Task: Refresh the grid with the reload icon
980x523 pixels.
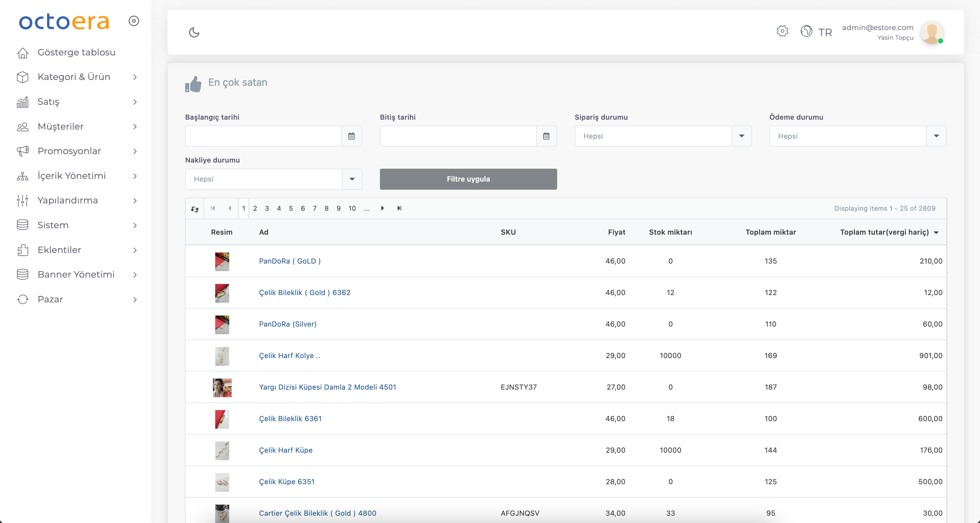Action: pyautogui.click(x=195, y=209)
